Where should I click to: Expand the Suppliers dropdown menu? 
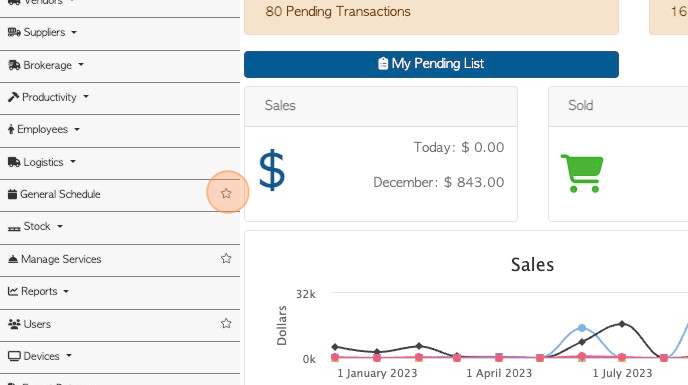[43, 32]
